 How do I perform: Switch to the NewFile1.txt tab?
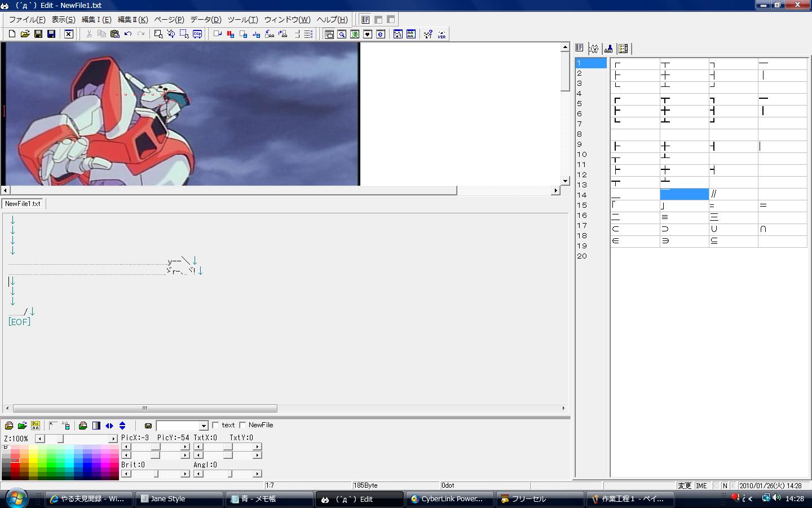pos(23,204)
